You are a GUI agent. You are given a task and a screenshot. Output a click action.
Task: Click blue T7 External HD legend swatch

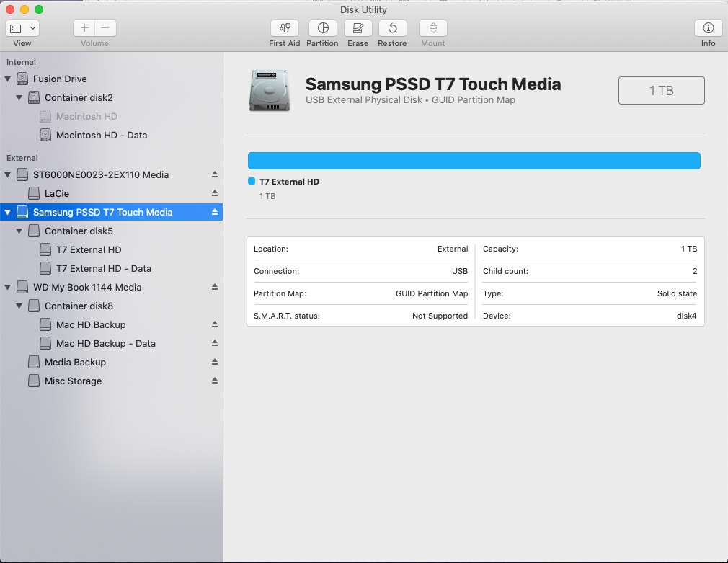(252, 181)
